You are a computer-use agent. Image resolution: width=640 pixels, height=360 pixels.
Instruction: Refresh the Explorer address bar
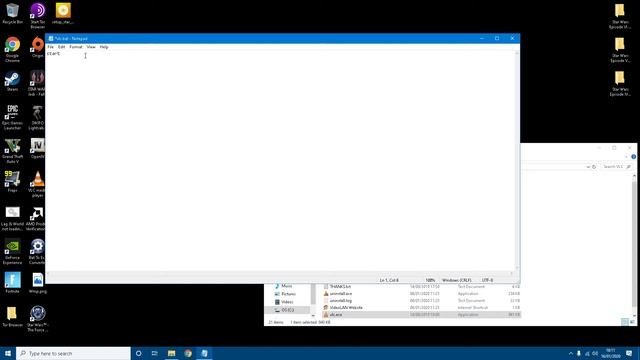click(594, 167)
